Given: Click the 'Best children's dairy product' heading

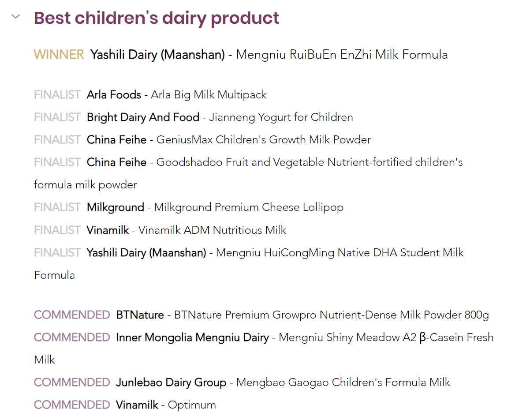Looking at the screenshot, I should [157, 18].
